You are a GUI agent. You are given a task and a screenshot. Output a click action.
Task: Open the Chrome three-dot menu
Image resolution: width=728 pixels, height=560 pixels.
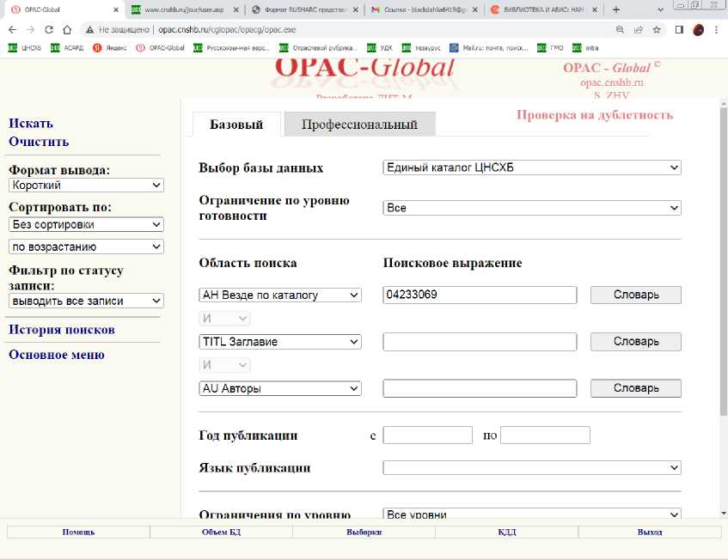[x=717, y=28]
